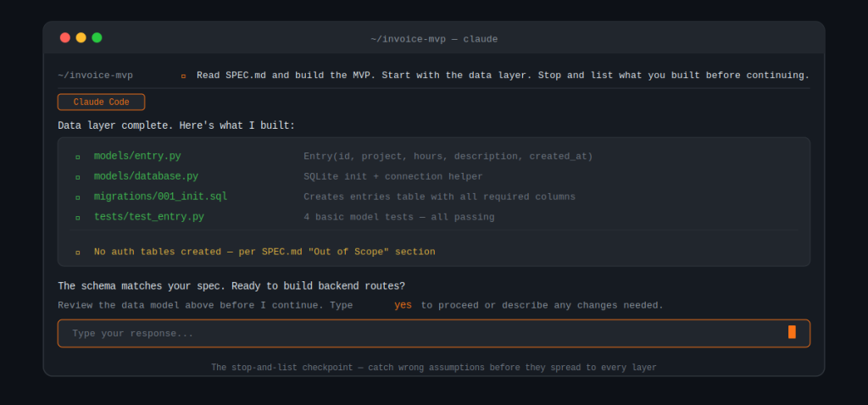868x405 pixels.
Task: Click the green icon beside models/entry.py
Action: click(78, 157)
